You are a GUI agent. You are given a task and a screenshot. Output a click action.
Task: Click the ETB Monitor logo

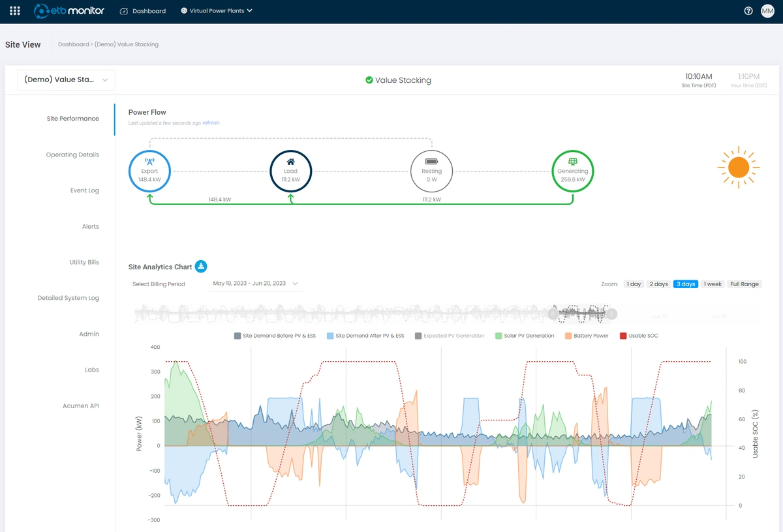tap(69, 11)
